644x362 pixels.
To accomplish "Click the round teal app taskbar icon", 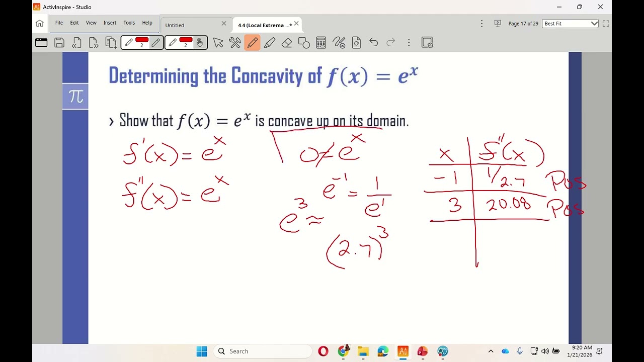I will 442,351.
